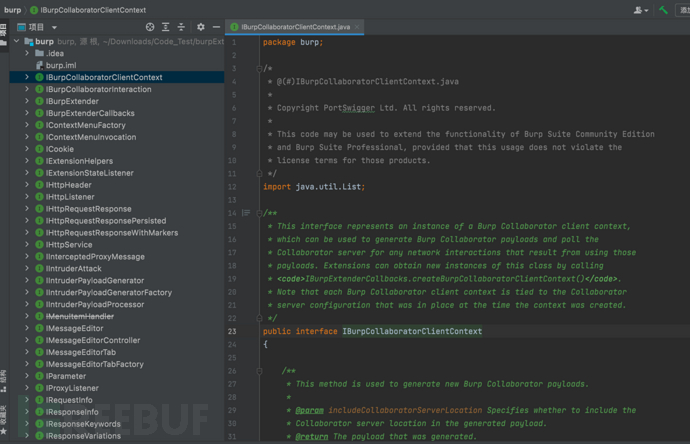Open project panel settings gear

pyautogui.click(x=200, y=27)
